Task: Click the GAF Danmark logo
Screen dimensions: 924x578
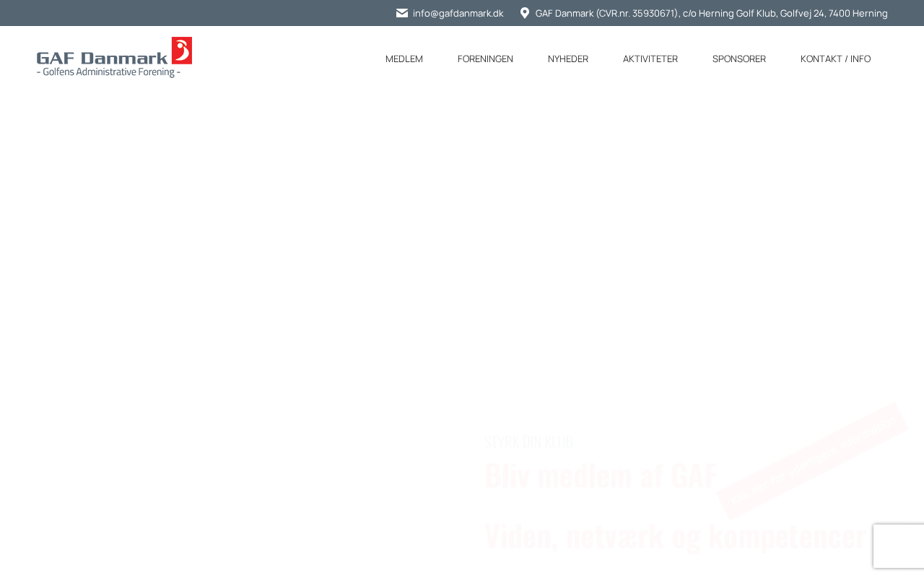Action: click(114, 57)
